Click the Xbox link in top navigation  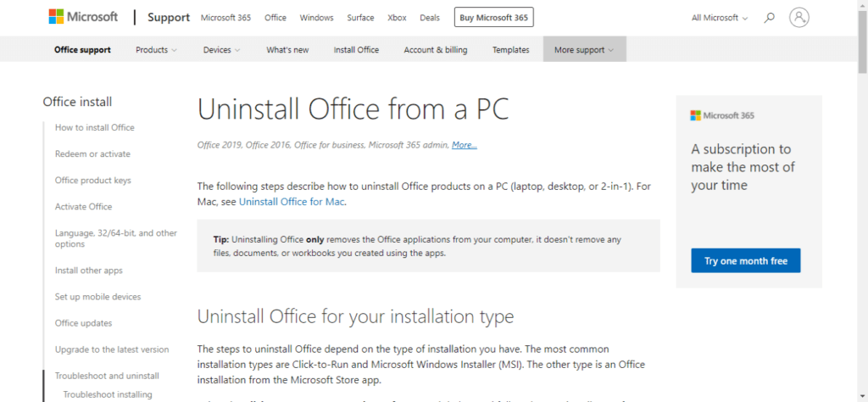[397, 18]
